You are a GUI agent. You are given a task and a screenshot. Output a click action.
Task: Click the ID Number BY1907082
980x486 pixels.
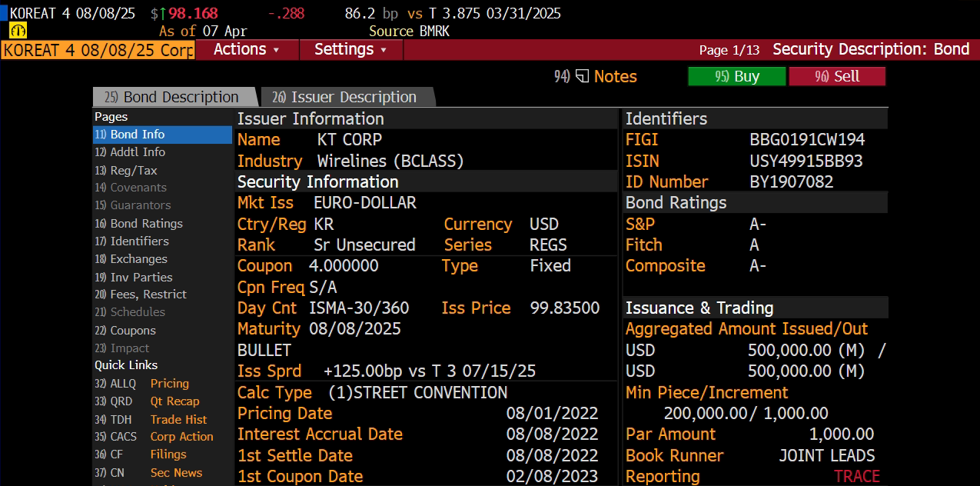coord(792,182)
